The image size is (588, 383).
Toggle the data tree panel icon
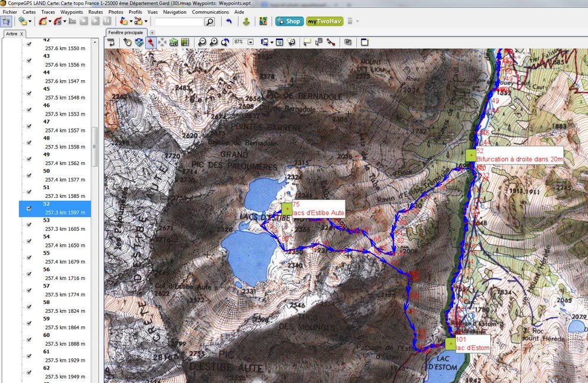(6, 21)
